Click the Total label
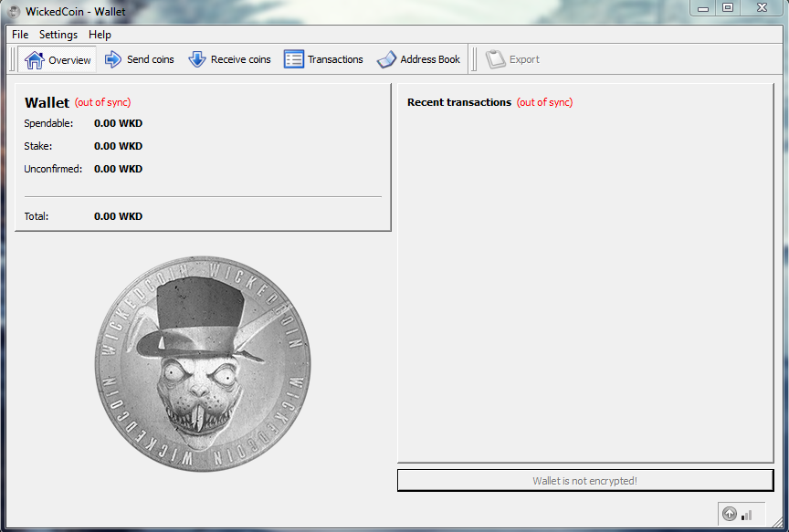 click(x=37, y=216)
